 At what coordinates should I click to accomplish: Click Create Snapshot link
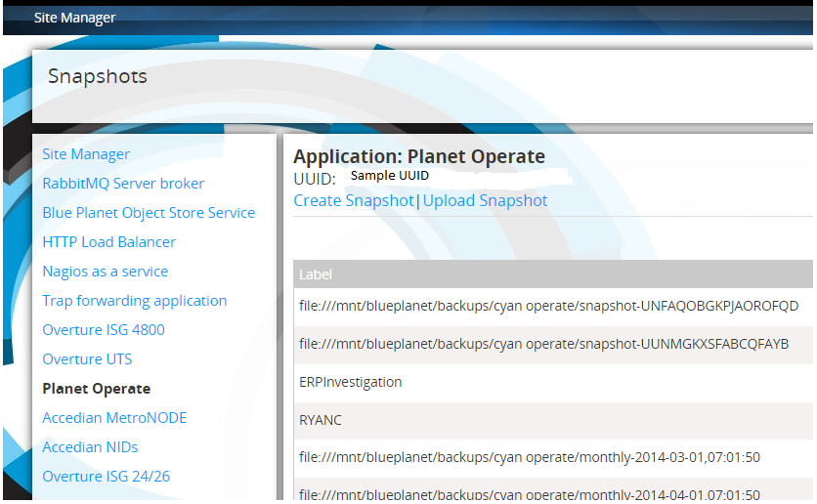(353, 200)
